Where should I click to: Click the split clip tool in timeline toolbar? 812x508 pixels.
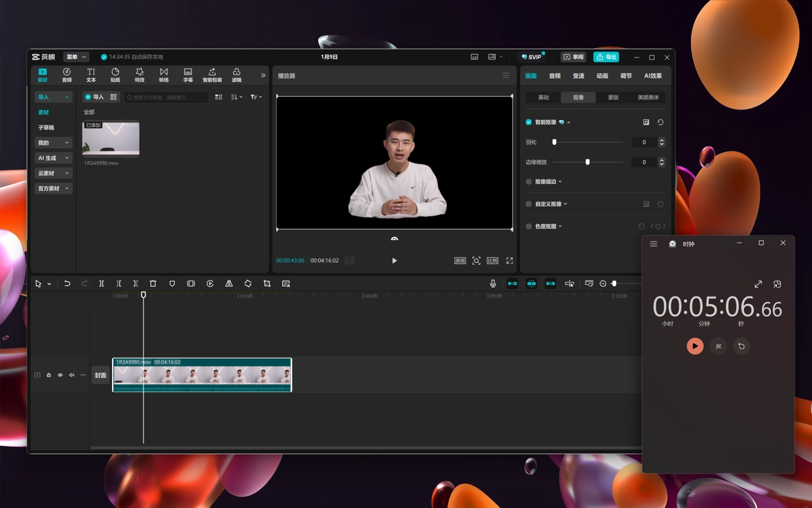(x=101, y=284)
